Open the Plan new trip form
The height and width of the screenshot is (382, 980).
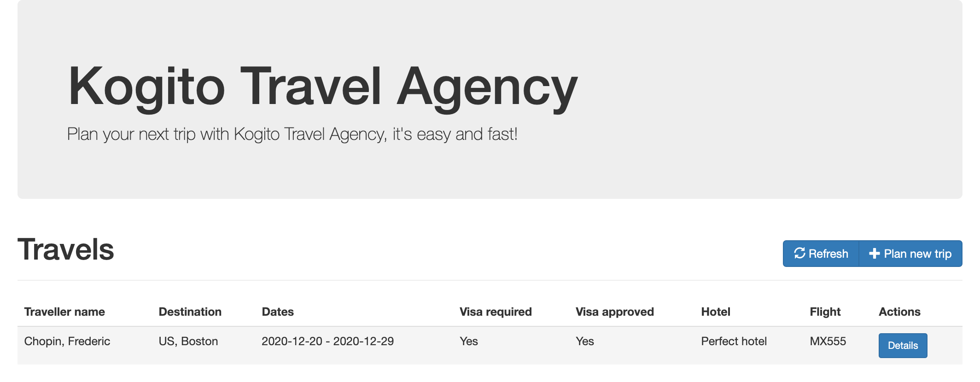point(910,254)
